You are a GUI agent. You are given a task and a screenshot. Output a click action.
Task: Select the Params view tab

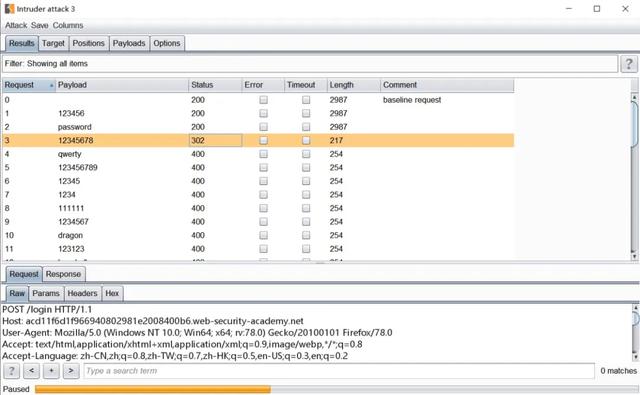pos(46,293)
